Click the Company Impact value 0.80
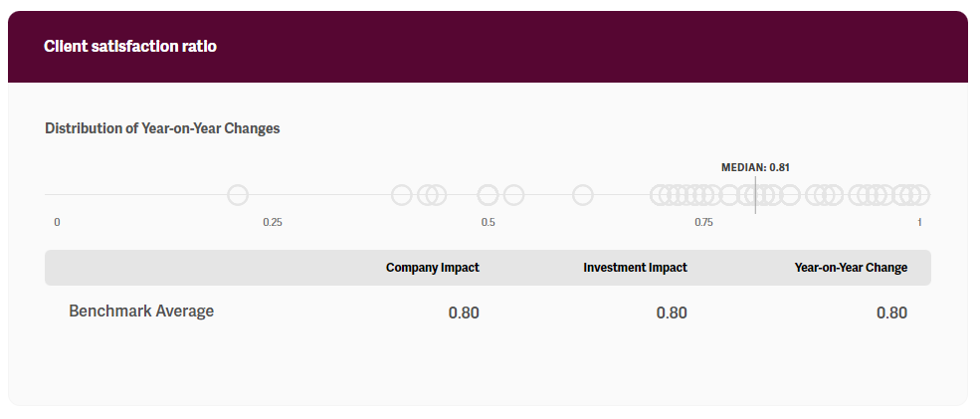This screenshot has height=419, width=980. click(464, 313)
